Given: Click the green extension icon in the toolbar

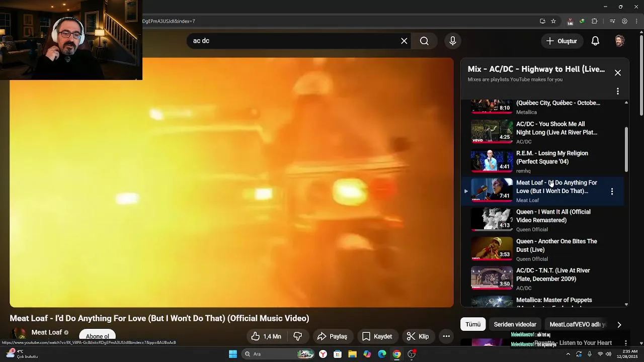Looking at the screenshot, I should (x=582, y=21).
